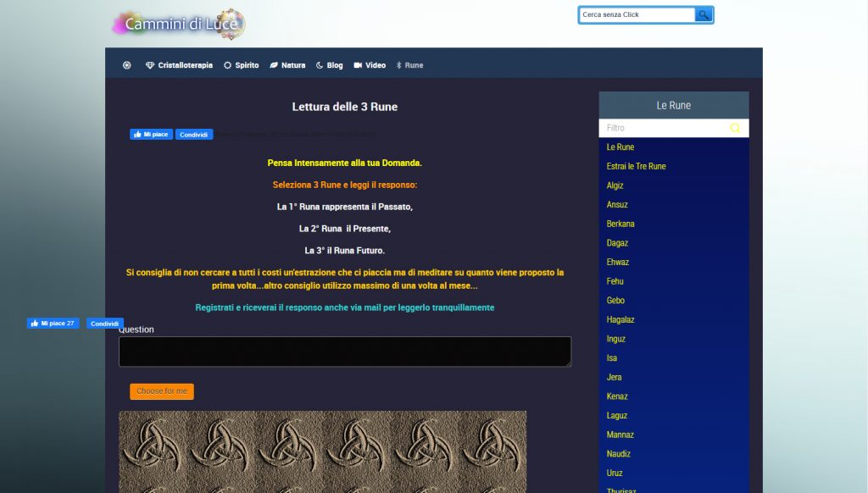
Task: Open the Laguz rune link
Action: [x=617, y=416]
